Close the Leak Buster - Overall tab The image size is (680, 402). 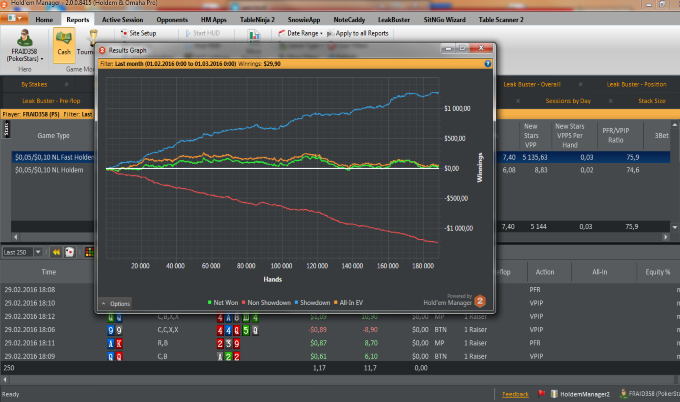(x=580, y=84)
